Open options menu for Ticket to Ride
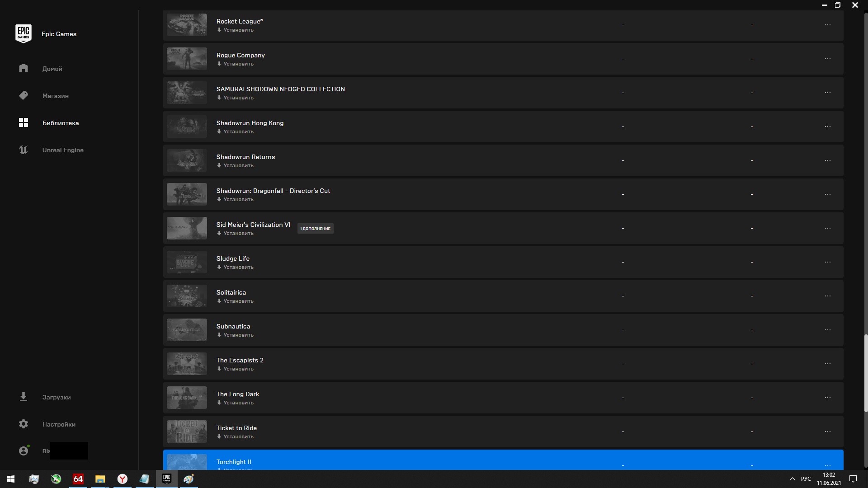 point(827,432)
